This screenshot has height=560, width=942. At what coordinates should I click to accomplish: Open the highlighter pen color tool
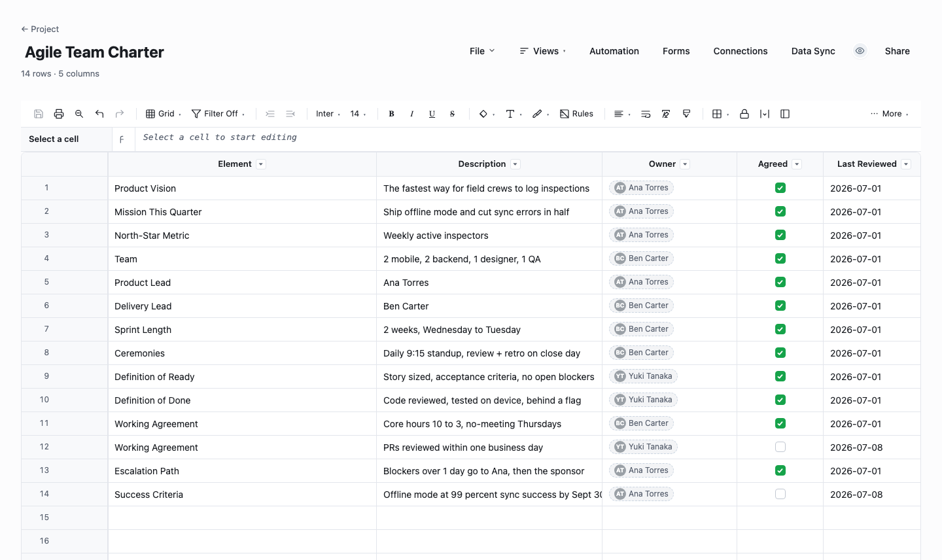click(537, 114)
